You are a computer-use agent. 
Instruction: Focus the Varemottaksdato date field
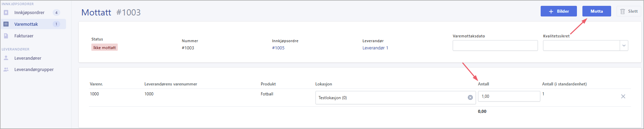pos(495,46)
